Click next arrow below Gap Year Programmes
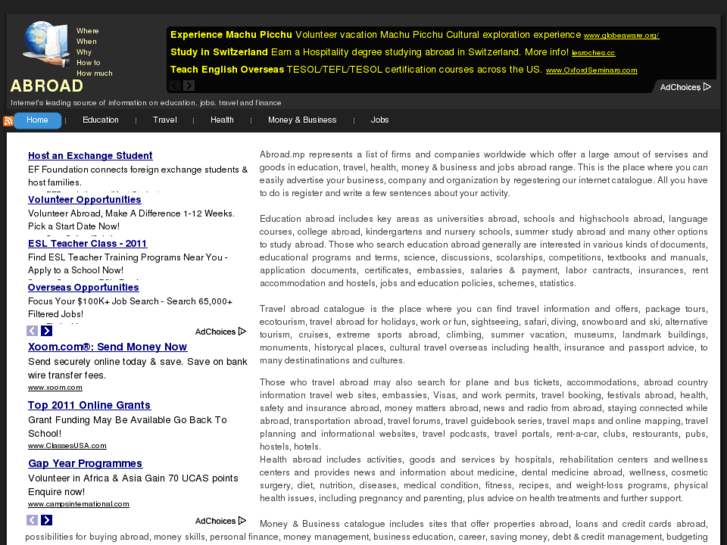 [46, 520]
